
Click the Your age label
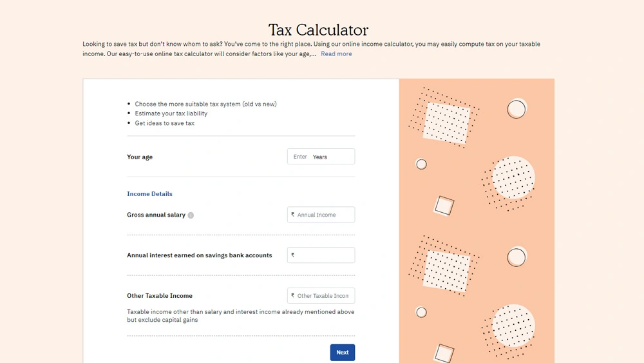[140, 157]
